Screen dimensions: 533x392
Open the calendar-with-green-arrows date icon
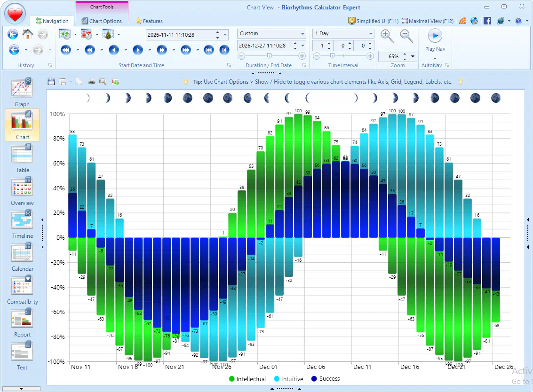[x=65, y=34]
